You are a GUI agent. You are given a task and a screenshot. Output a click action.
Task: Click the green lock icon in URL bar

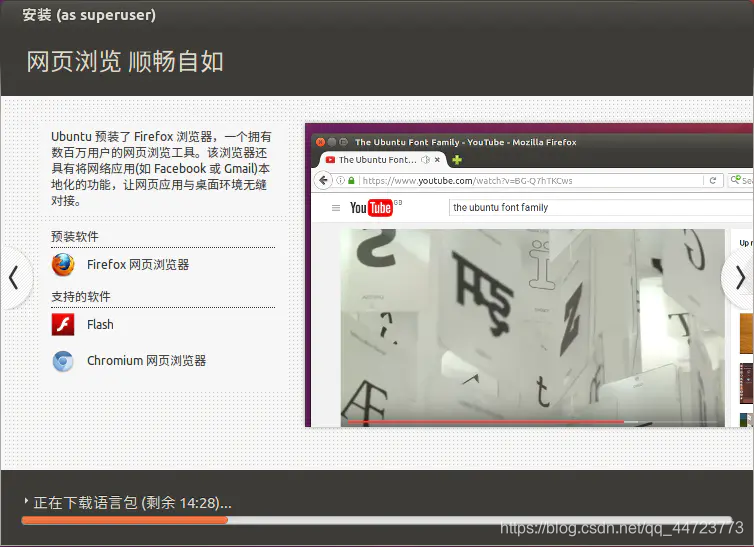352,181
